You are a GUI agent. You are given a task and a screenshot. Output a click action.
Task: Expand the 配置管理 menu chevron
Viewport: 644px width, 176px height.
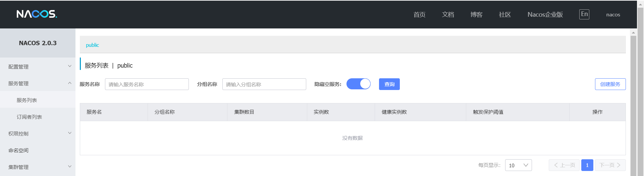(x=70, y=66)
